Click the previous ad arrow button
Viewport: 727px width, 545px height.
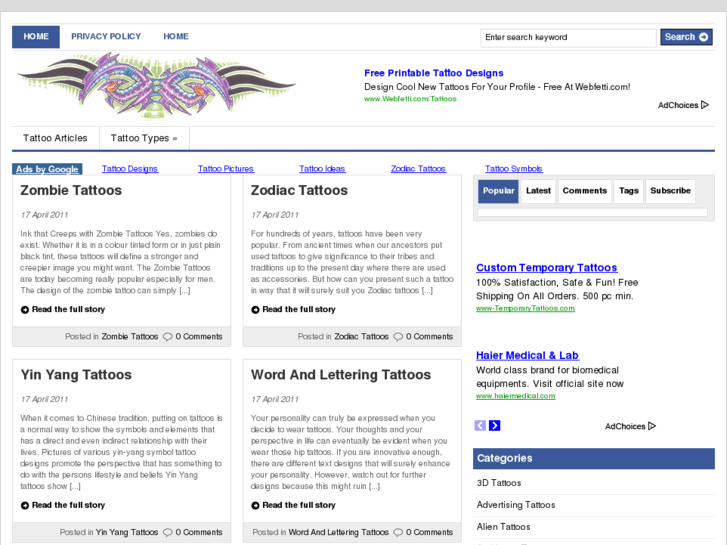pos(480,425)
